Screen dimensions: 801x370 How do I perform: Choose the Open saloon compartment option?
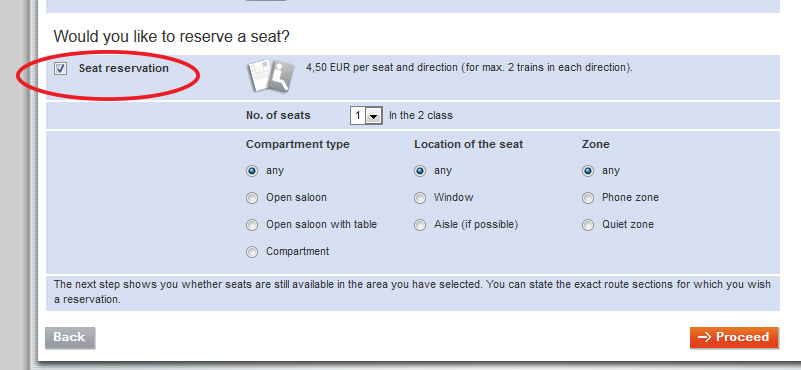(x=252, y=198)
